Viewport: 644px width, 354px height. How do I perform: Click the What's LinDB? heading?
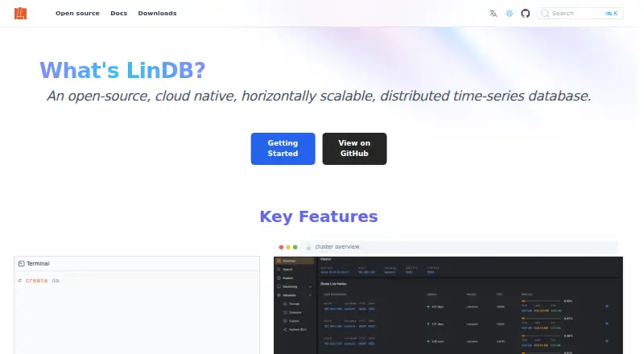[122, 70]
